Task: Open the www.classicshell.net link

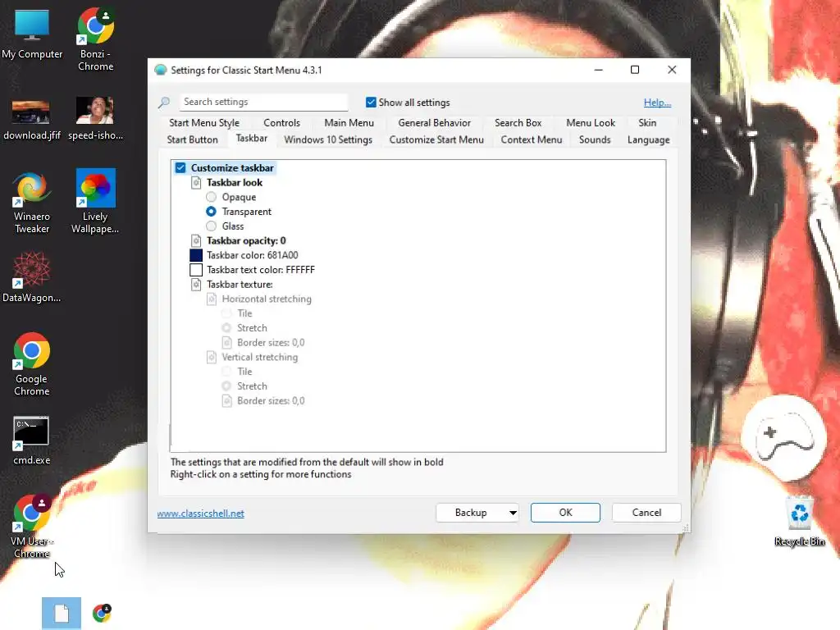Action: click(x=200, y=514)
